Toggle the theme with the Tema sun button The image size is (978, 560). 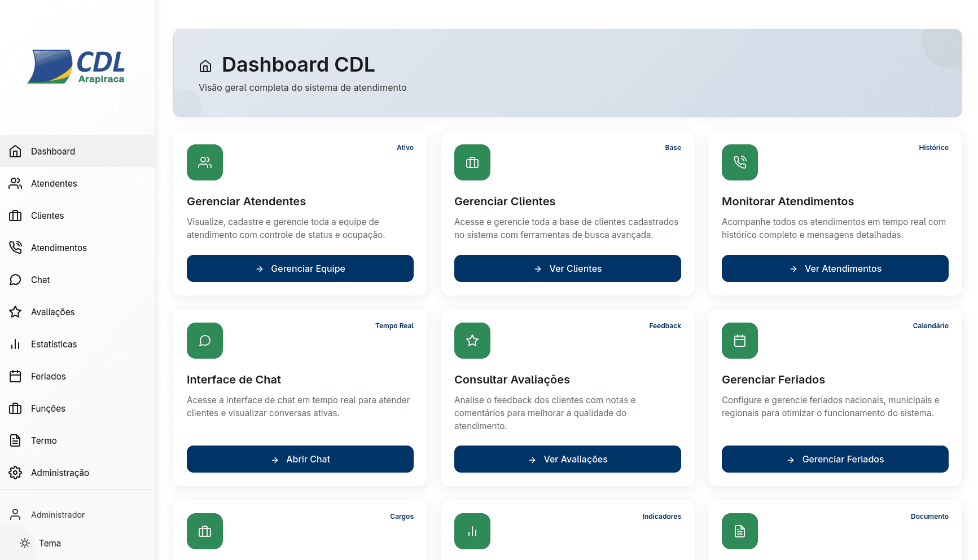(x=25, y=543)
